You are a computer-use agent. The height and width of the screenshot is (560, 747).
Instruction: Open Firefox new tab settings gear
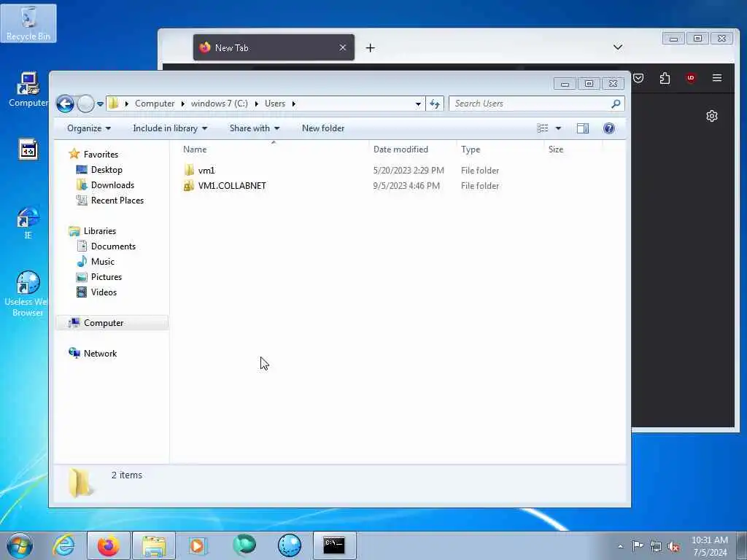point(712,116)
